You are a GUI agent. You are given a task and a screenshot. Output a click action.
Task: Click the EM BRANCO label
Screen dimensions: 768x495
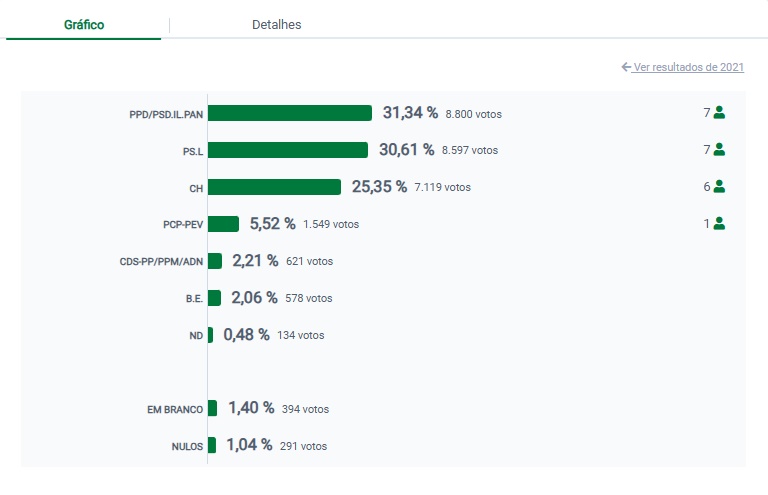pos(175,409)
